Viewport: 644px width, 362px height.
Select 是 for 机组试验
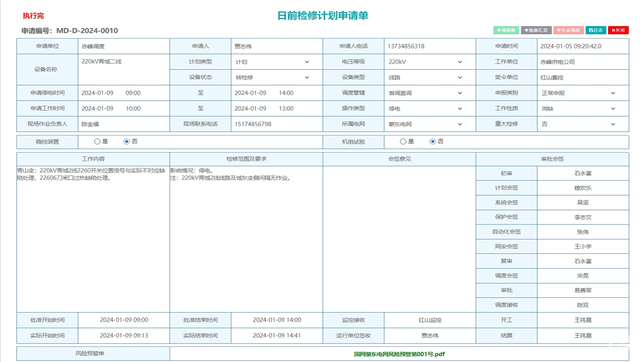point(403,141)
